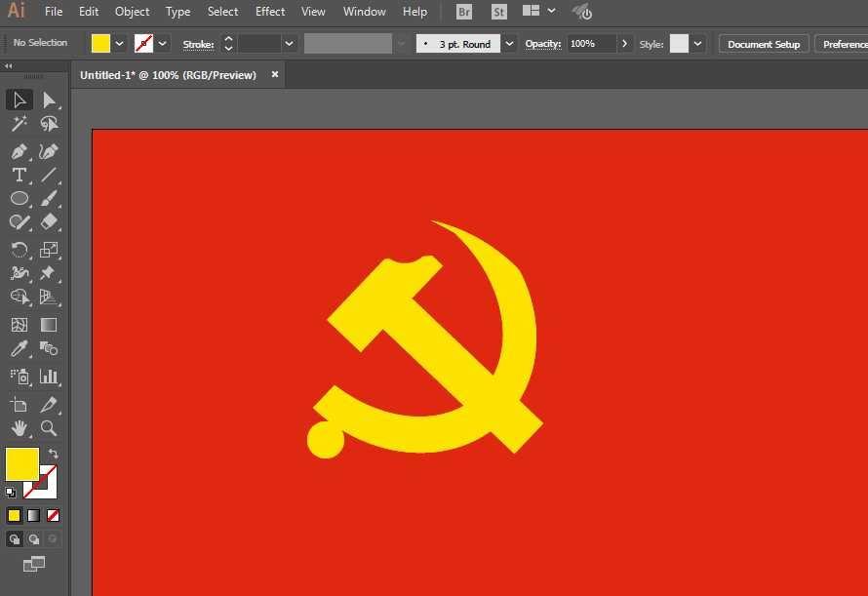Pick the Paintbrush tool
The image size is (868, 596).
tap(51, 198)
